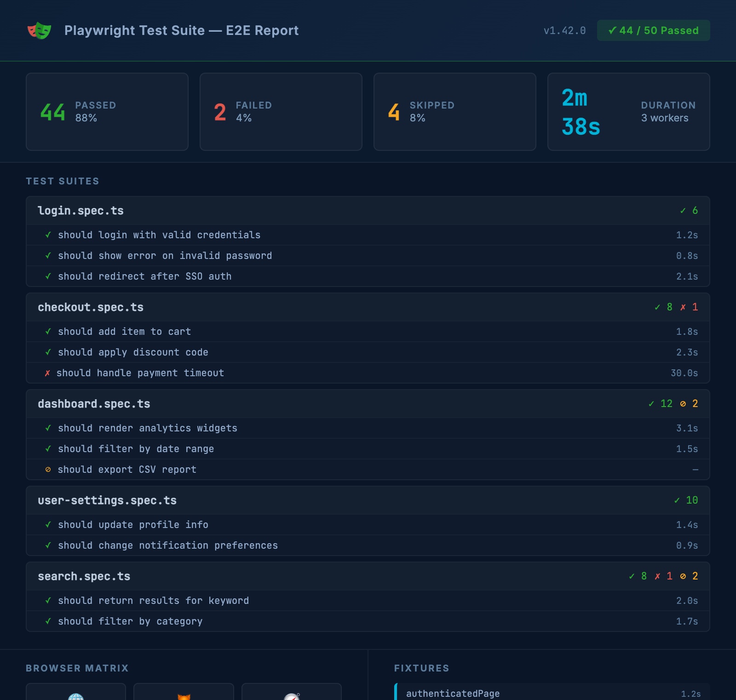
Task: Click the red X in checkout.spec.ts summary
Action: 684,307
